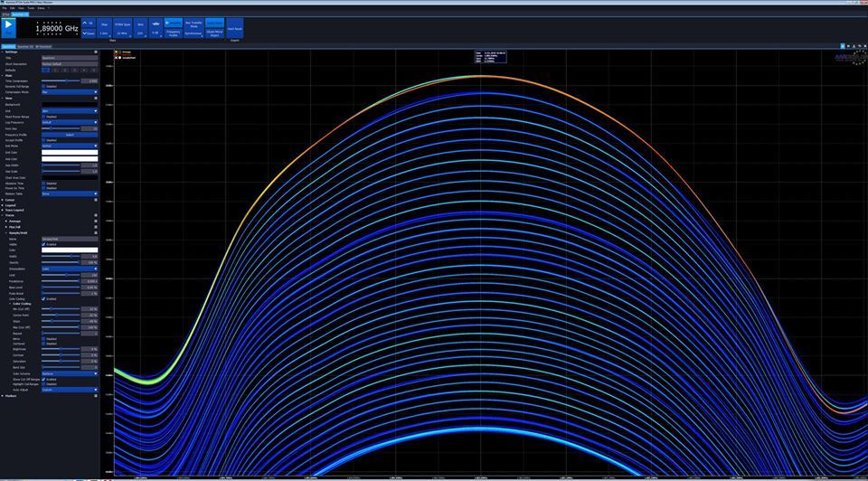Click the Markers section header options icon
Image resolution: width=868 pixels, height=481 pixels.
tap(96, 396)
